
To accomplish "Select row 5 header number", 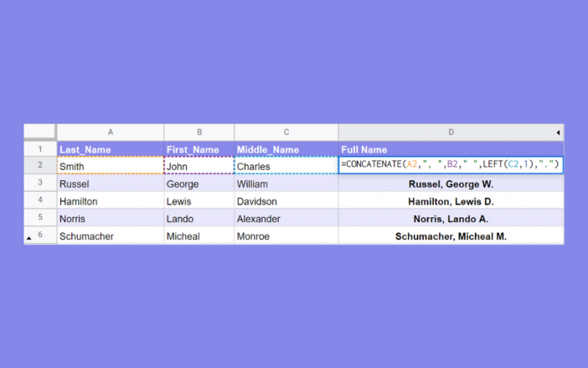I will click(40, 217).
